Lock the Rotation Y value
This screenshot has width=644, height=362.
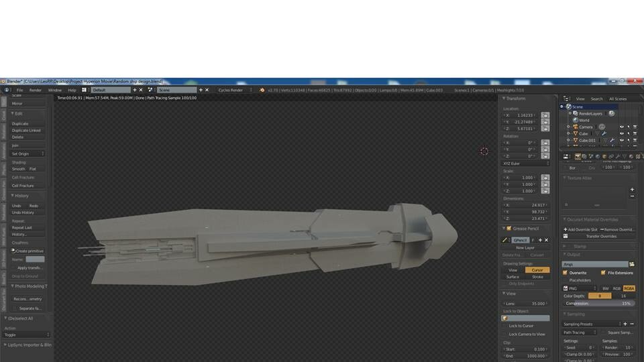(545, 149)
